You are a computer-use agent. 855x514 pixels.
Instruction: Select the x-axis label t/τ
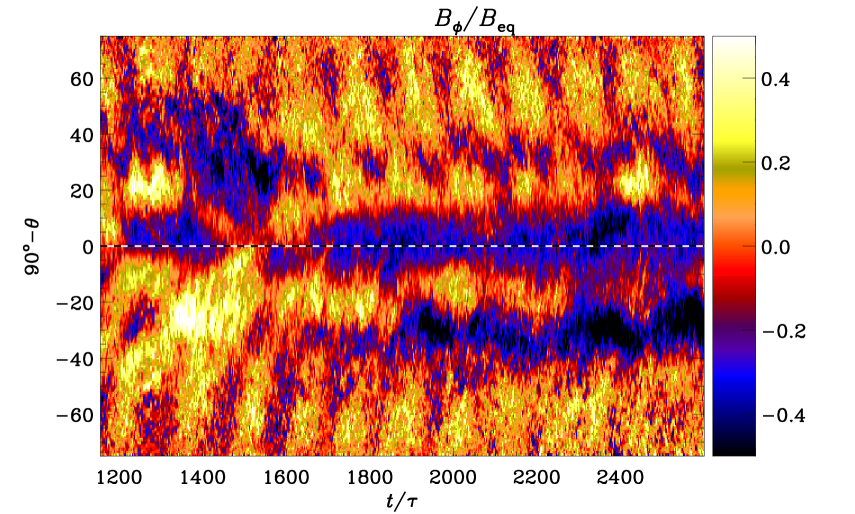(402, 500)
